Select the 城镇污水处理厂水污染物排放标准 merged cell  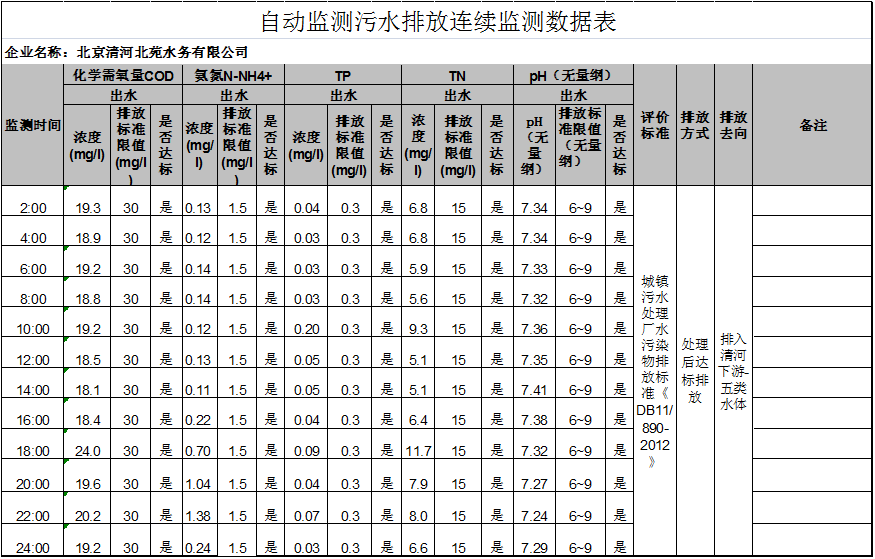point(655,371)
